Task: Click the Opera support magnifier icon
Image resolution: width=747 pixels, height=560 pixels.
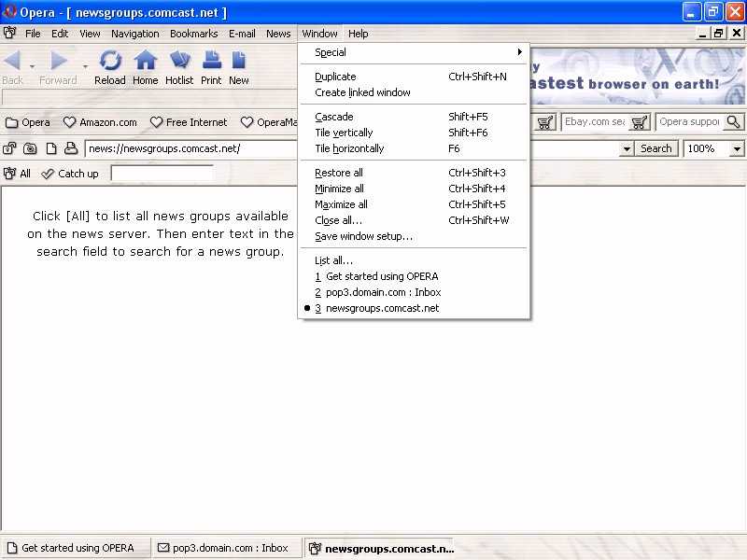Action: 733,122
